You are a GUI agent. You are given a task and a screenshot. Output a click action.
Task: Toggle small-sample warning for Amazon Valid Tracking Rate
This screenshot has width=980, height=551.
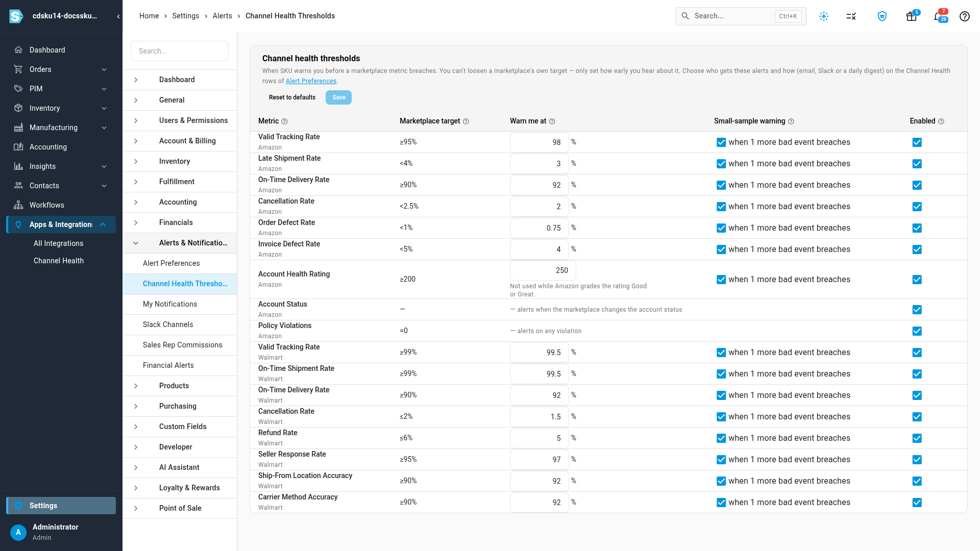click(721, 142)
